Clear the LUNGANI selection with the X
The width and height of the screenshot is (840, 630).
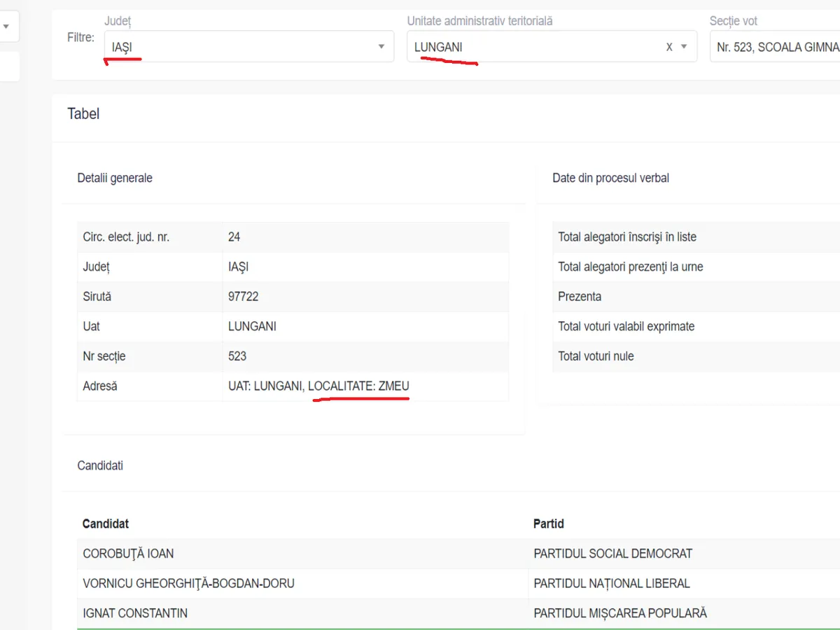pos(669,47)
